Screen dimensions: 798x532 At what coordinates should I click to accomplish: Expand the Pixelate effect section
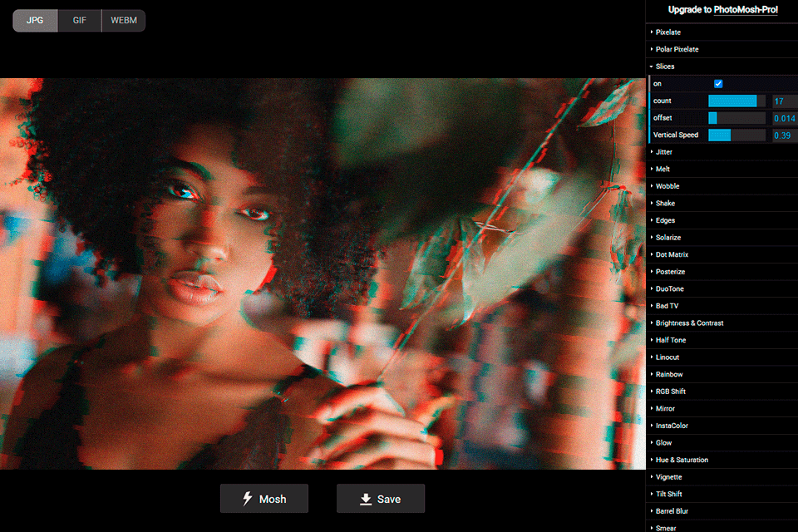click(722, 32)
